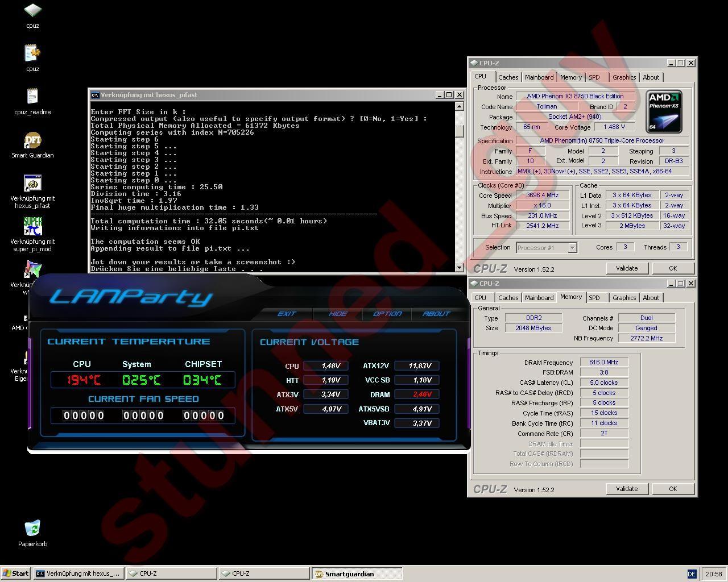
Task: Click lower CPU-Z window title icon
Action: [474, 284]
